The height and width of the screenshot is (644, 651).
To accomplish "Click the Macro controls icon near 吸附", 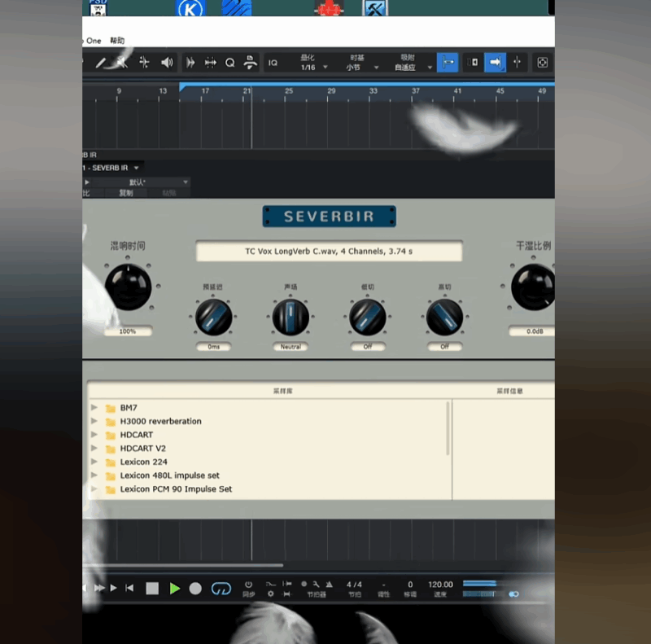I will (x=542, y=63).
